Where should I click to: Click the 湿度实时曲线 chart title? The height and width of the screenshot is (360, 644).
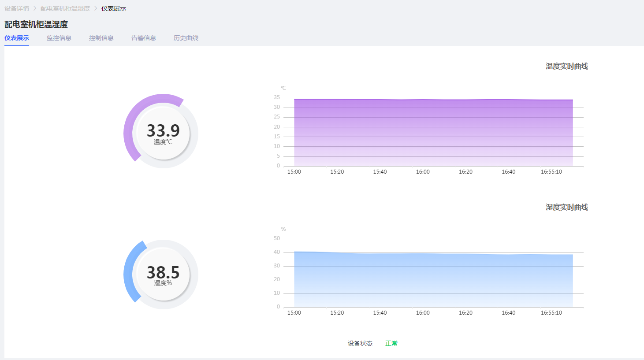(x=567, y=207)
